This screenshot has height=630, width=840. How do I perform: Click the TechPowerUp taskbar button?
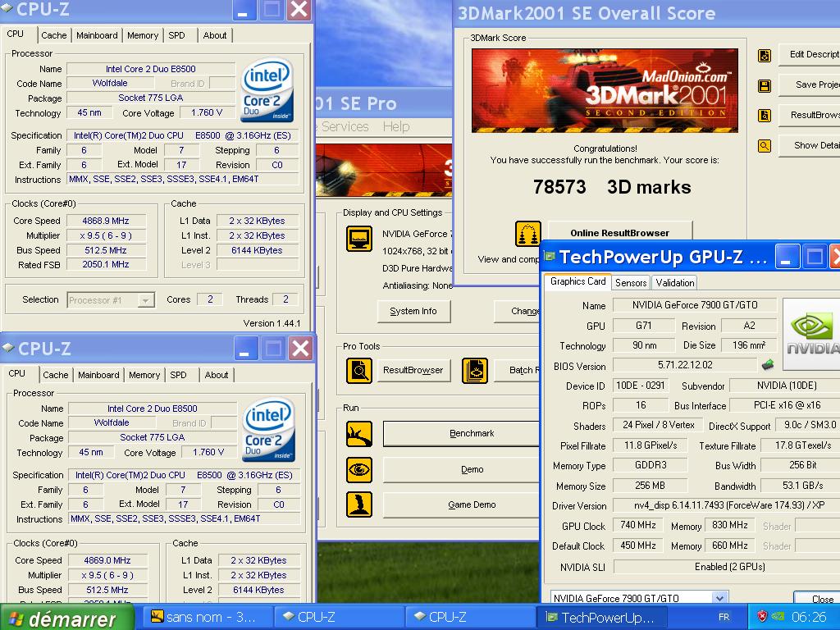[601, 617]
